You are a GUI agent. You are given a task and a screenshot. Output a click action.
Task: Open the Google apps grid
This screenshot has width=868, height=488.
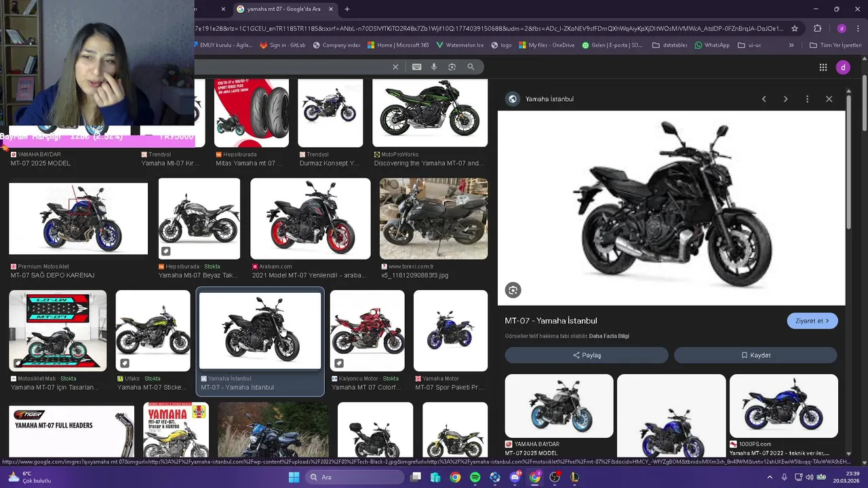(x=823, y=67)
